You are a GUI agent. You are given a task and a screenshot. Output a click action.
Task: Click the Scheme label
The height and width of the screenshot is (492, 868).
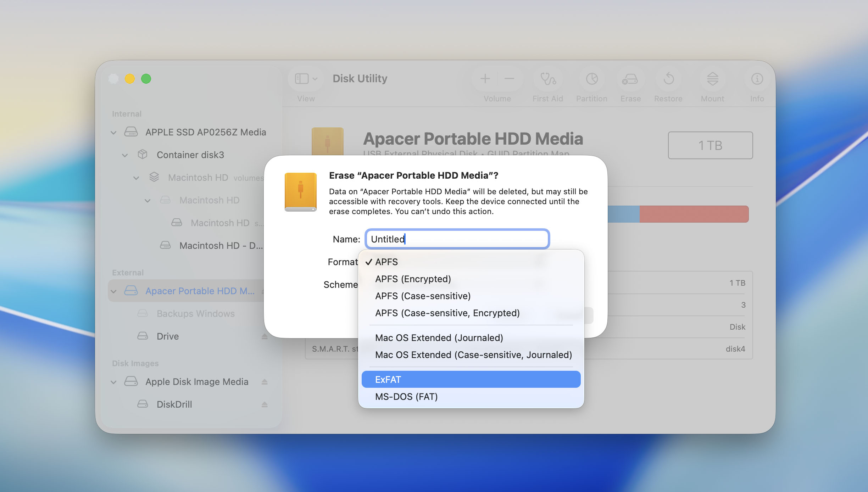tap(341, 285)
